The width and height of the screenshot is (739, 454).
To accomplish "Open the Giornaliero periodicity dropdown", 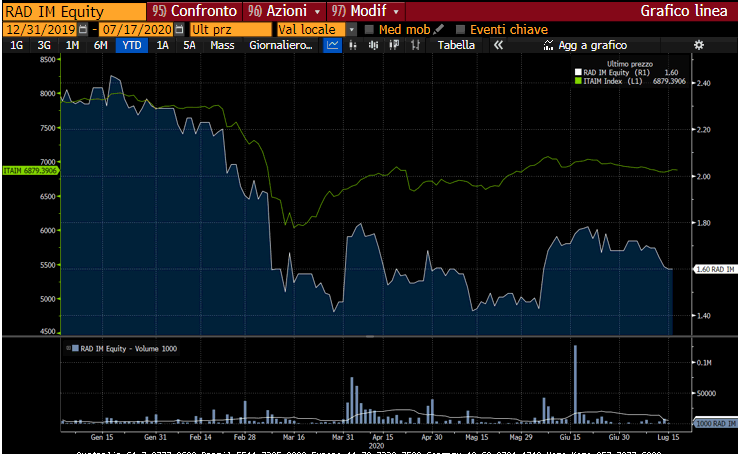I will point(281,45).
